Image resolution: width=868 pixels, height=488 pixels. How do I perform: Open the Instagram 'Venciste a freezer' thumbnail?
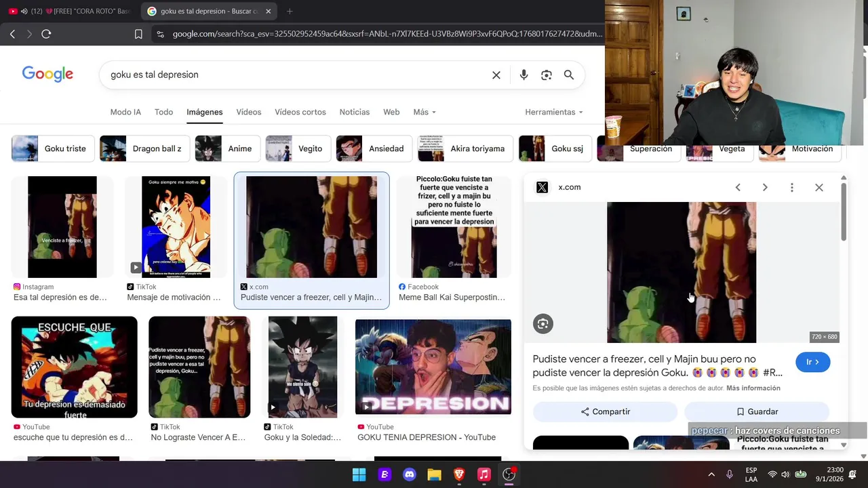[x=62, y=227]
